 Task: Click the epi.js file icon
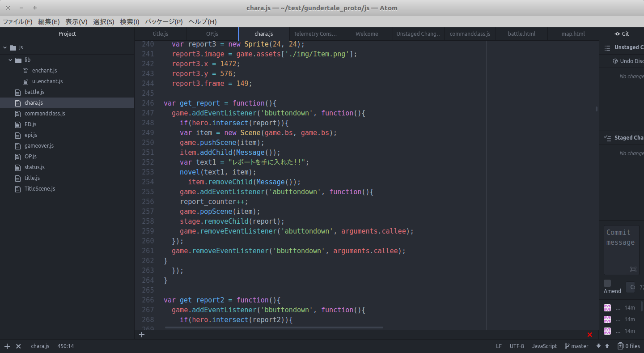click(18, 135)
